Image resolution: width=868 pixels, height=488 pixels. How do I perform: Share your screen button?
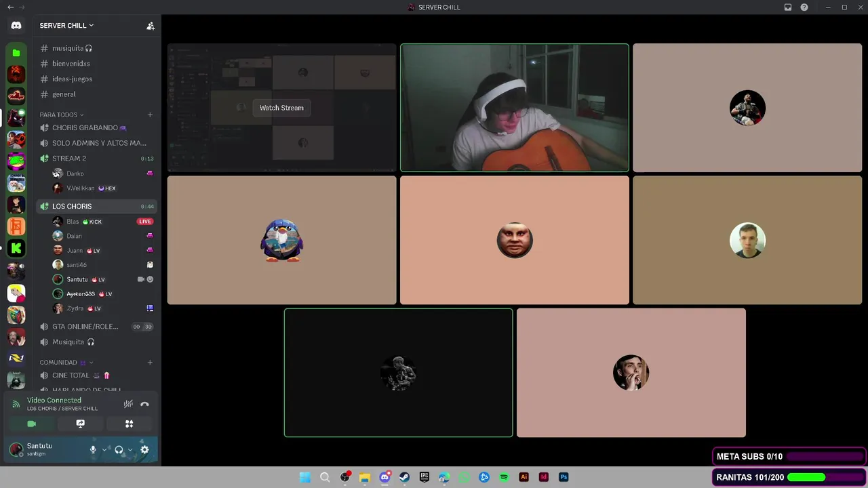80,424
